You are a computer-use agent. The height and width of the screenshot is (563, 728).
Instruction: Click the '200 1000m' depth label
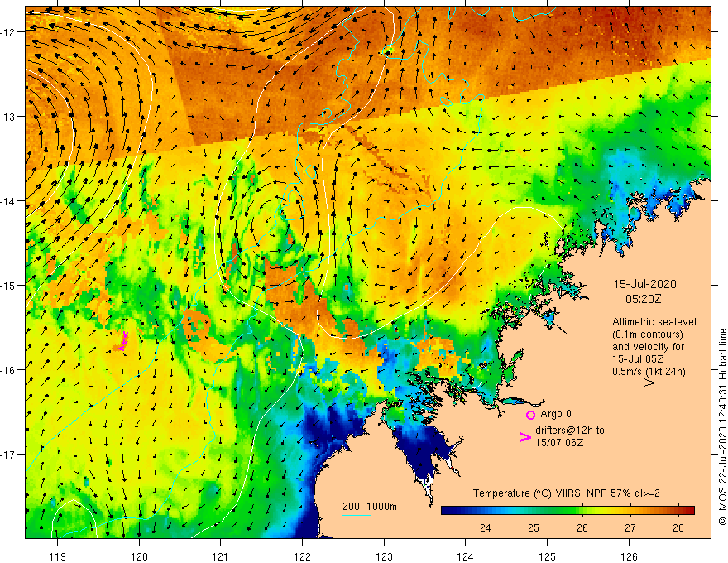tap(370, 507)
